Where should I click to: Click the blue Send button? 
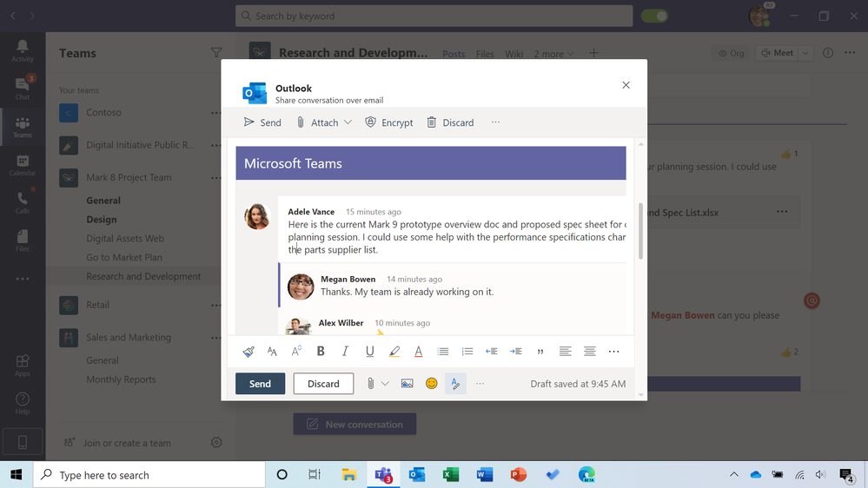pyautogui.click(x=260, y=384)
